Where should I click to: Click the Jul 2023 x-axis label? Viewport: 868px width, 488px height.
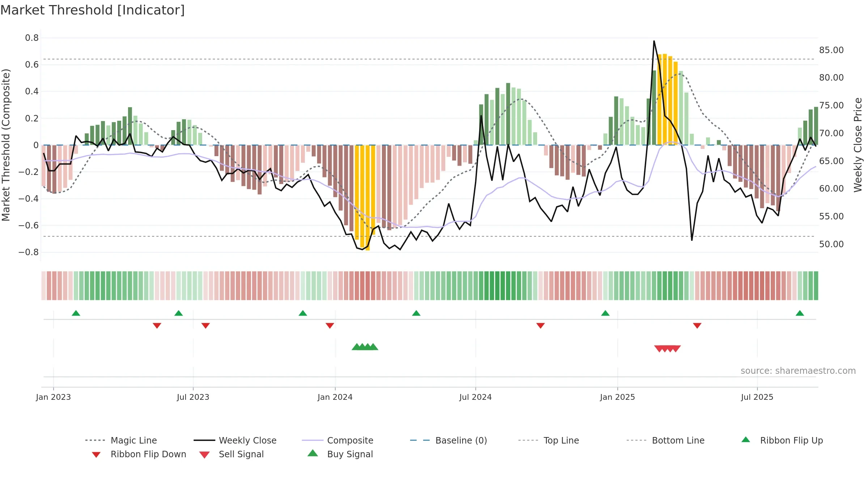193,397
